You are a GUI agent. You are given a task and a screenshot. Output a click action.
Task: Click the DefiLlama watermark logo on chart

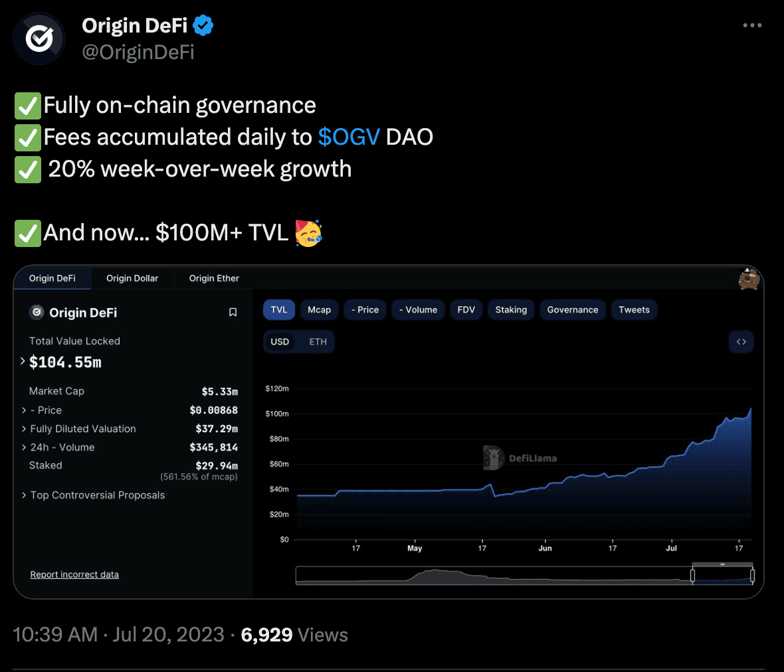pyautogui.click(x=494, y=458)
